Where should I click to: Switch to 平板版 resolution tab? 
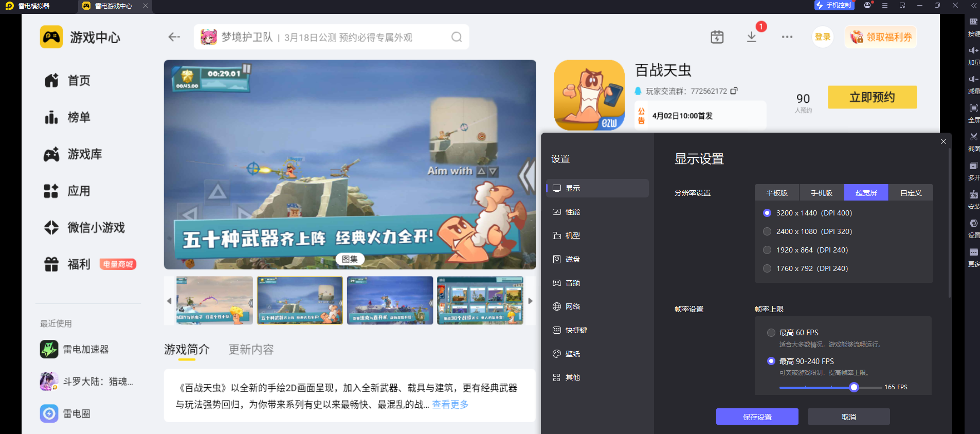777,192
